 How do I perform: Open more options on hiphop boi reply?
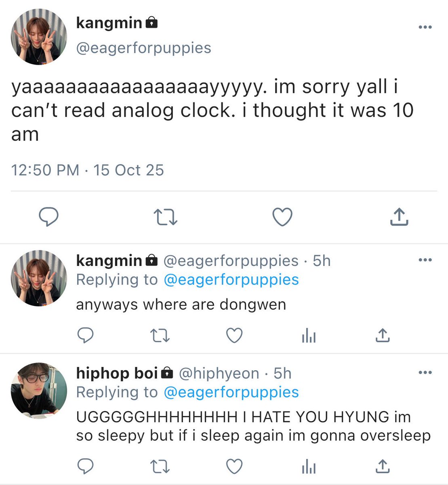425,373
